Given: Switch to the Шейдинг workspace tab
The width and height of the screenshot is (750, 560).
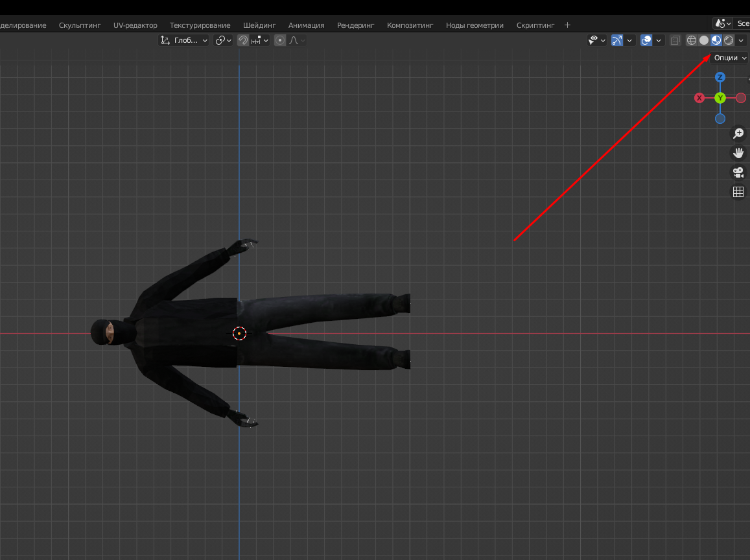Looking at the screenshot, I should (x=259, y=25).
